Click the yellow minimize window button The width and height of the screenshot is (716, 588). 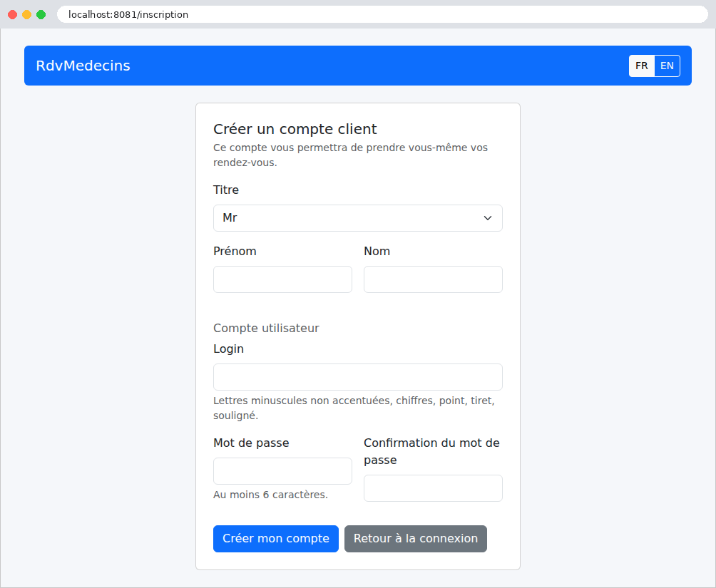(x=27, y=14)
